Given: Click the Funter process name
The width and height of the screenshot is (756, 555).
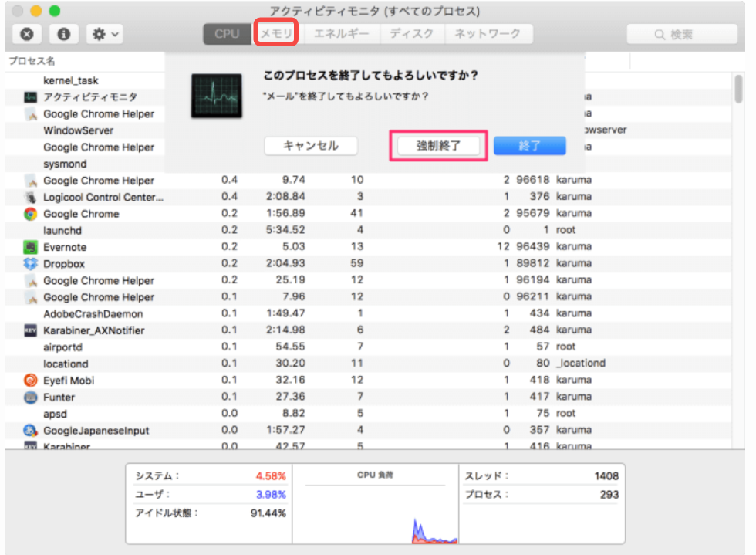Looking at the screenshot, I should coord(59,398).
